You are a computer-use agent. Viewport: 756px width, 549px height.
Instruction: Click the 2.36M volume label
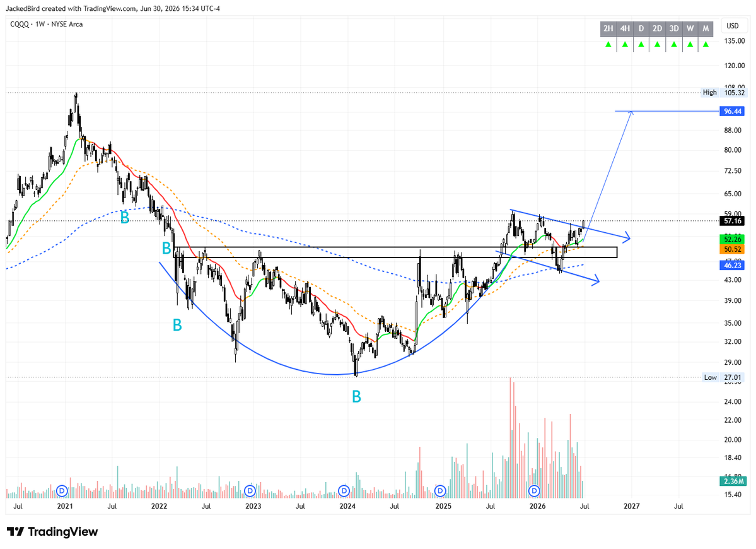pos(733,481)
